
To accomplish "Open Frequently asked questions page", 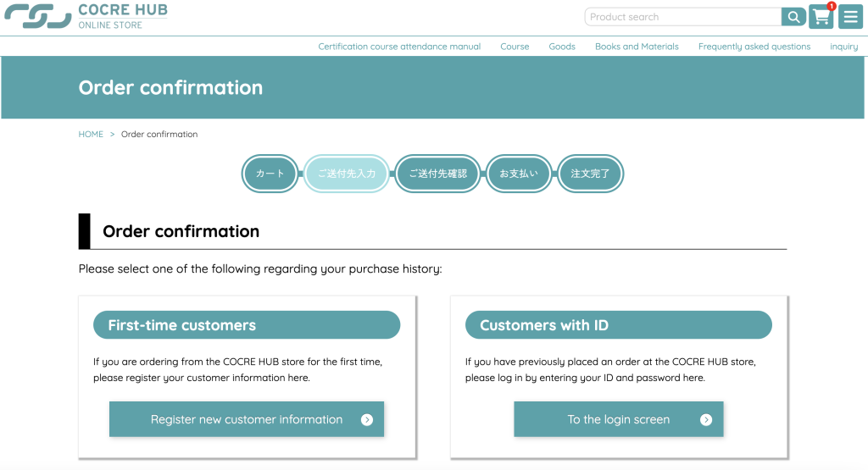I will pos(754,47).
